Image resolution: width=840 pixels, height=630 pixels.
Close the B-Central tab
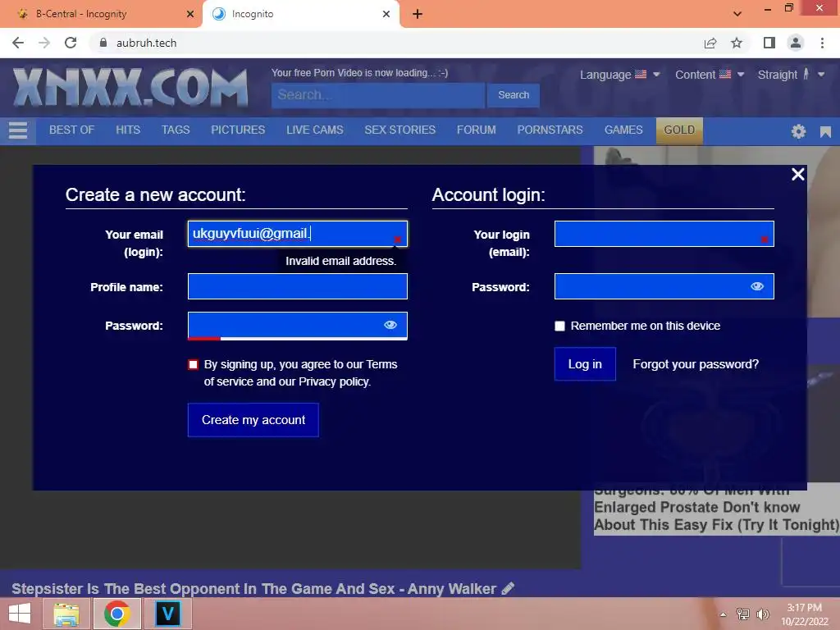click(x=190, y=14)
